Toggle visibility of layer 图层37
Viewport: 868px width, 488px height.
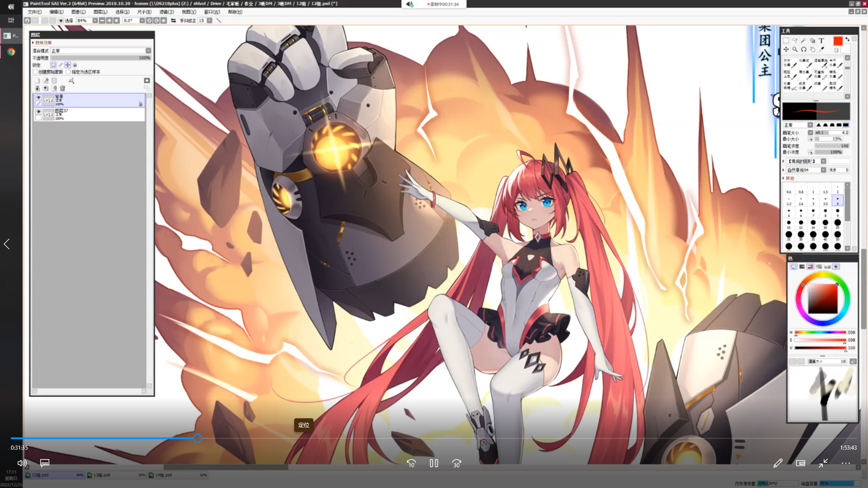pos(38,112)
